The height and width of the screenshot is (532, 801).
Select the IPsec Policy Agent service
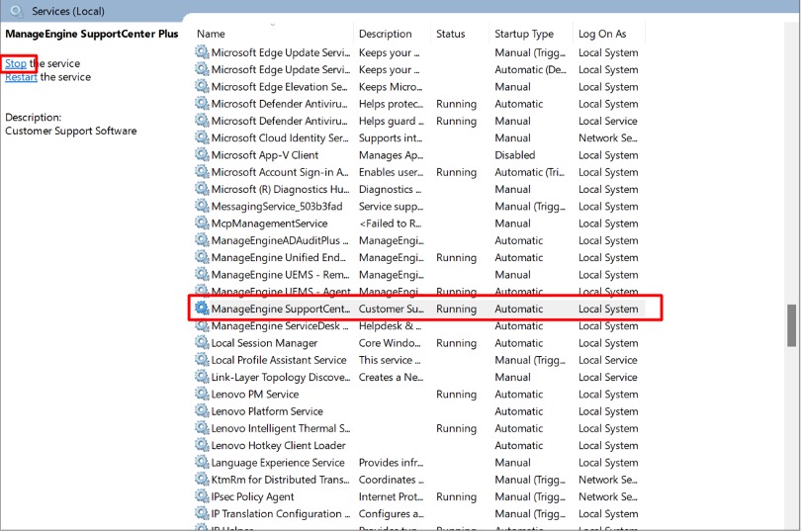click(252, 496)
